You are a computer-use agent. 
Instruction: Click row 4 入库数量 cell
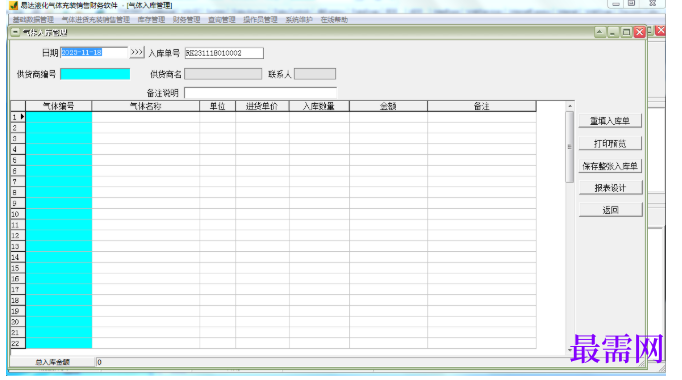tap(319, 149)
